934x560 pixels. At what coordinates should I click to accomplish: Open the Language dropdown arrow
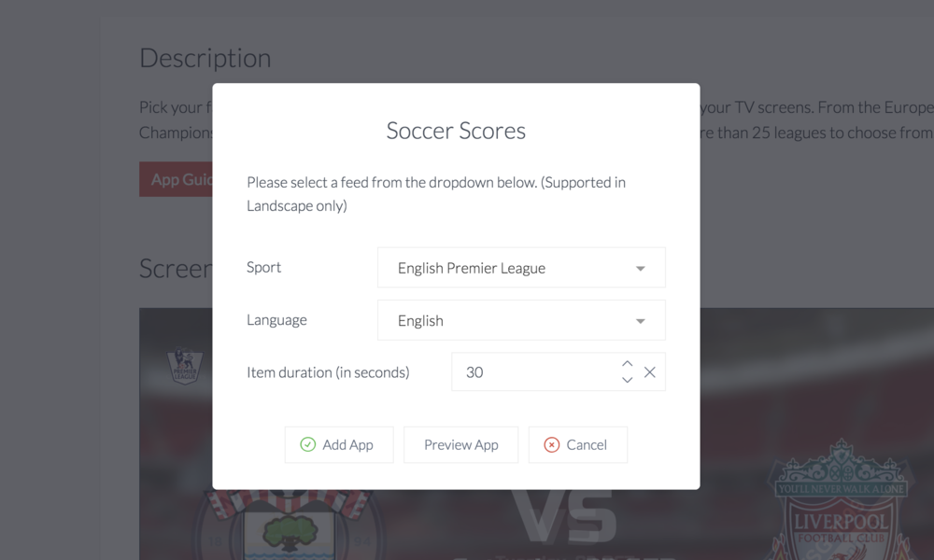[641, 321]
